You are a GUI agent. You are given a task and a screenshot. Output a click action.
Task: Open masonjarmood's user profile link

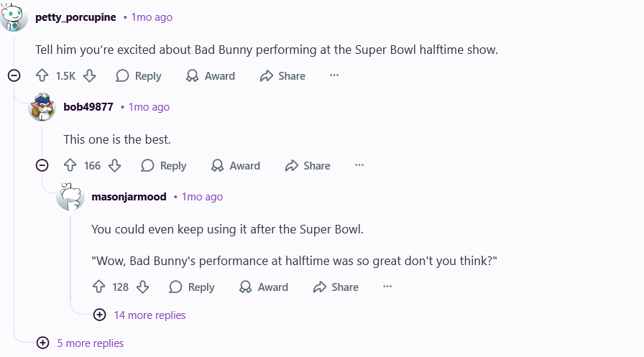point(129,196)
